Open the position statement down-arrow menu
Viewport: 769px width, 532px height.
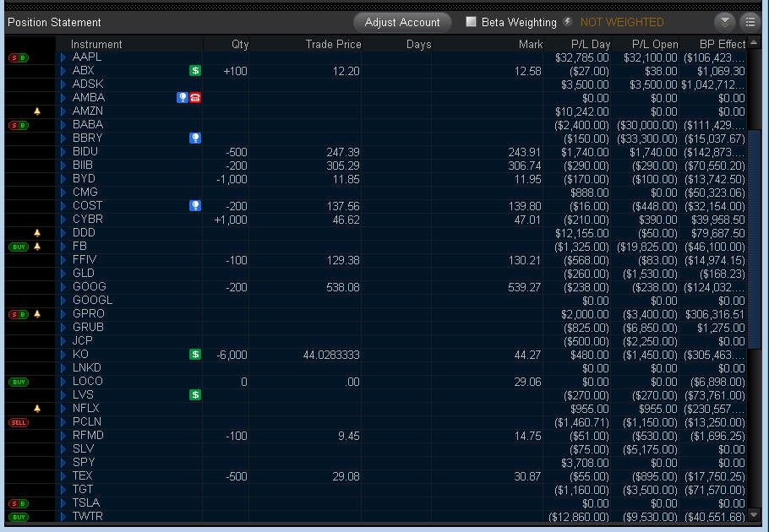click(x=724, y=22)
